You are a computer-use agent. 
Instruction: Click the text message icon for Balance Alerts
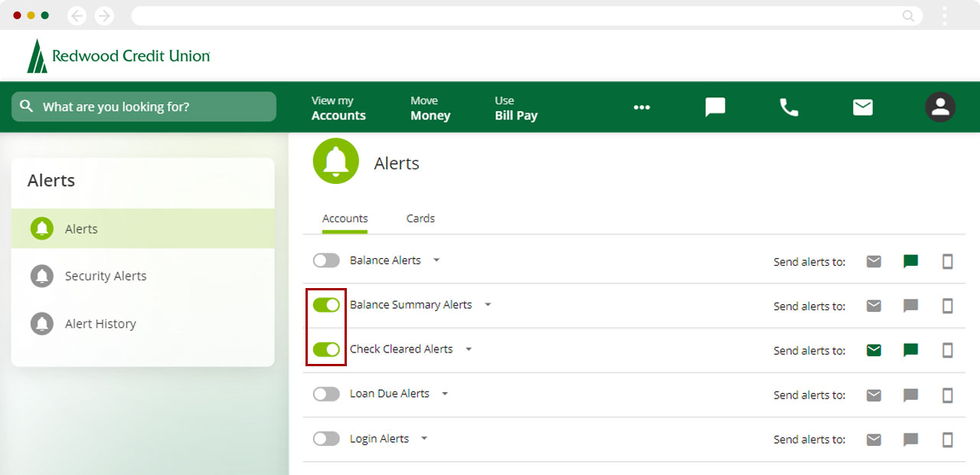910,262
